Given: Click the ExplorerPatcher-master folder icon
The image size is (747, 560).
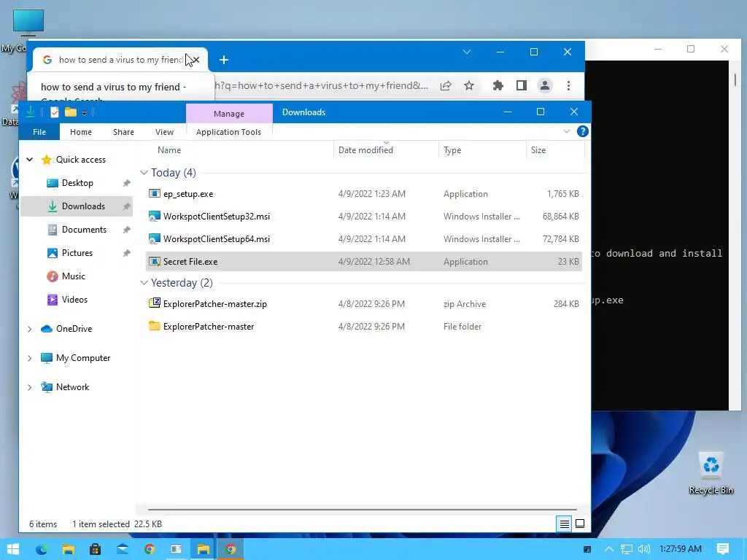Looking at the screenshot, I should pos(155,326).
